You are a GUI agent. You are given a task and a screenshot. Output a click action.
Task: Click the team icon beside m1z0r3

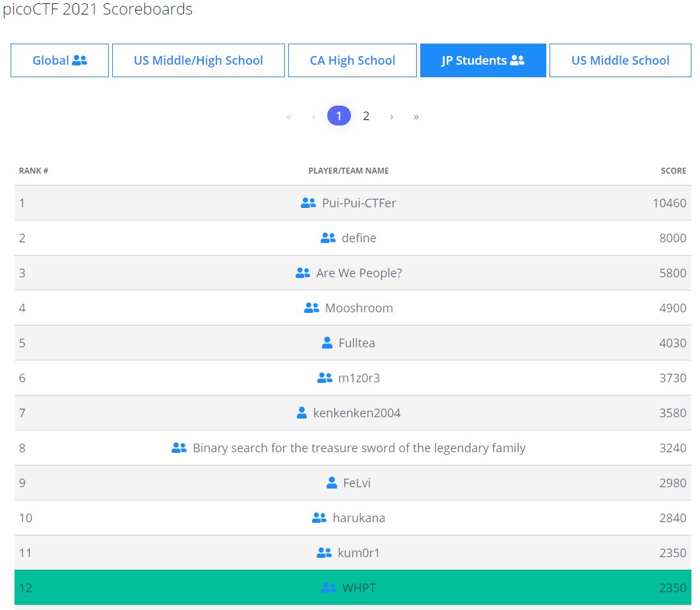click(325, 378)
